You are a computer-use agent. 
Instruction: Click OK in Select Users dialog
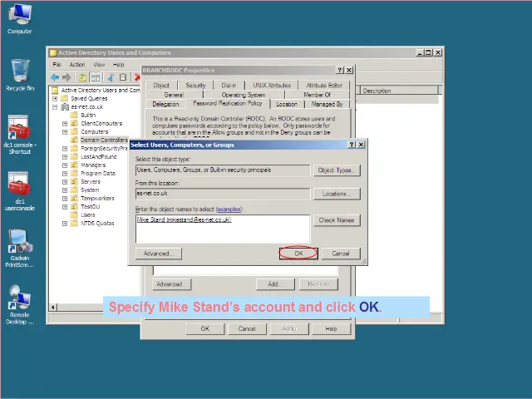pos(298,254)
